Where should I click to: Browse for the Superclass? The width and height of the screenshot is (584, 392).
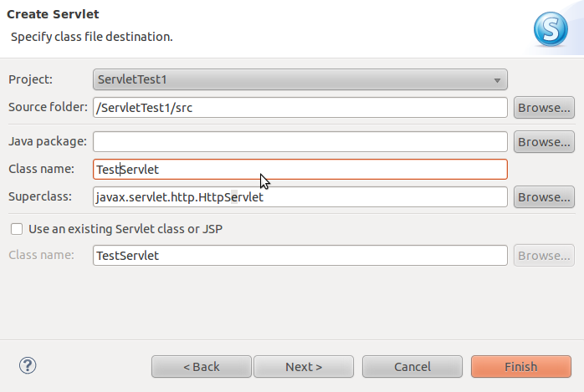(544, 197)
